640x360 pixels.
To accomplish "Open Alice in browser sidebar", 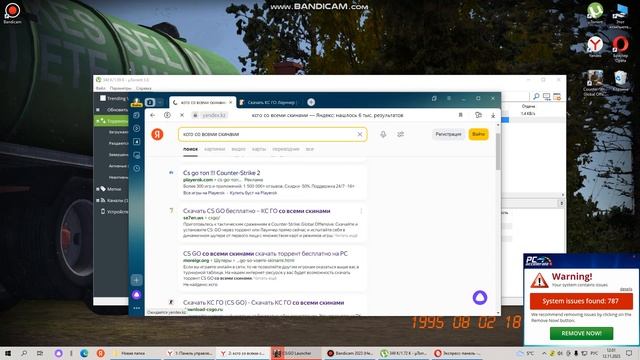I will [x=137, y=294].
